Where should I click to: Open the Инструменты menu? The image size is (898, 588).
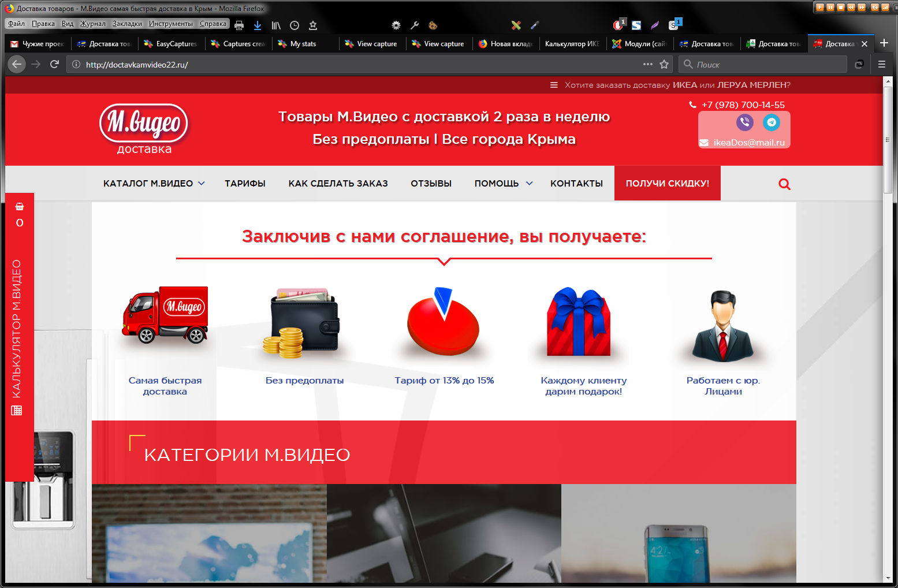click(171, 24)
